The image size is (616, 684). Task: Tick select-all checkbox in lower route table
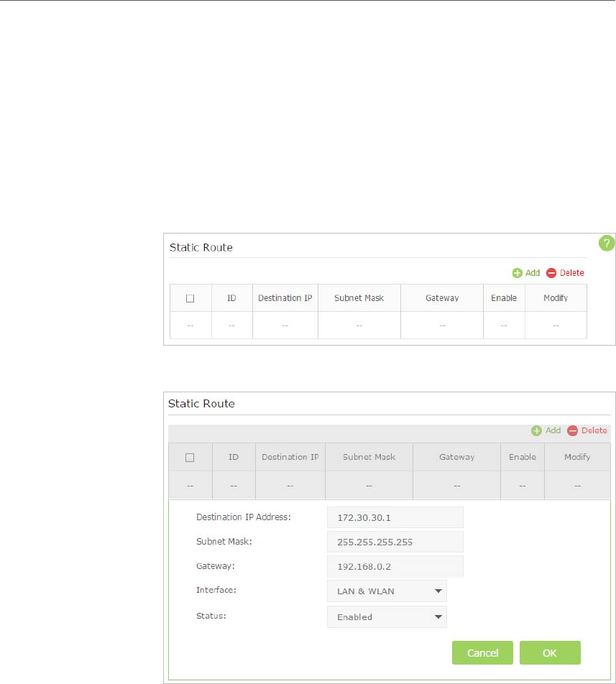click(x=190, y=458)
